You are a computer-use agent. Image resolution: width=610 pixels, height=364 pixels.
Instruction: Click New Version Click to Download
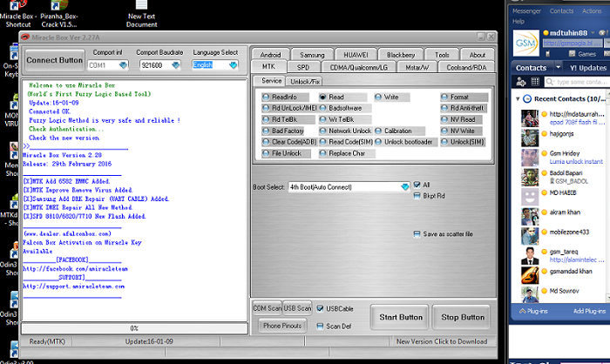tap(442, 341)
